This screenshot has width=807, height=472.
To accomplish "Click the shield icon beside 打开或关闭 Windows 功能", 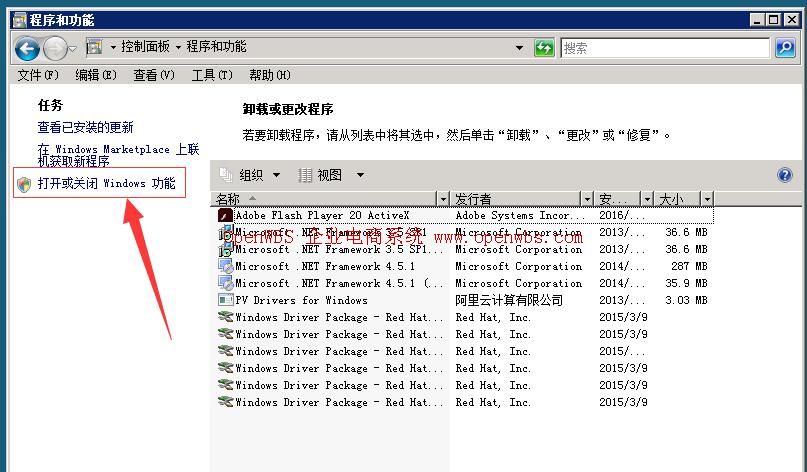I will (x=24, y=184).
